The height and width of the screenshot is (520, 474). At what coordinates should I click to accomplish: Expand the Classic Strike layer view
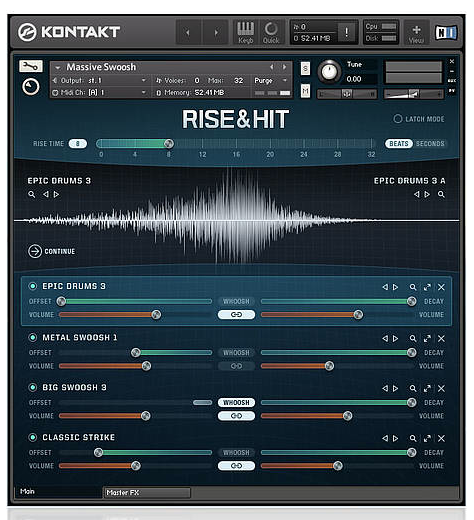[x=427, y=438]
